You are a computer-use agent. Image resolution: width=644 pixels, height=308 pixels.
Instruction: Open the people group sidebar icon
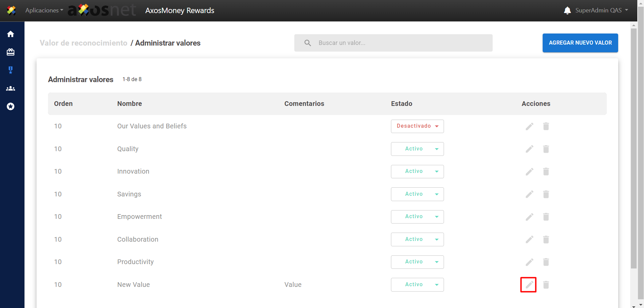click(11, 88)
